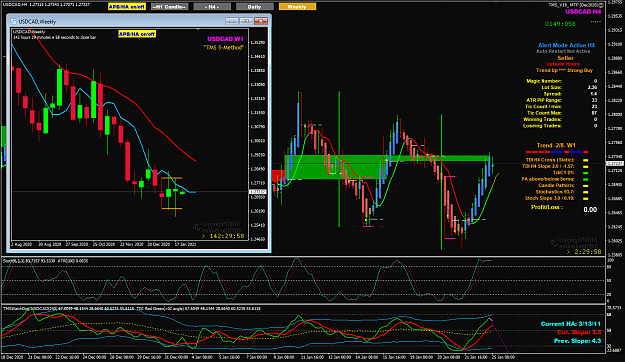Click the 25 Oct 2020 date on Weekly axis
625x362 pixels.
104,244
